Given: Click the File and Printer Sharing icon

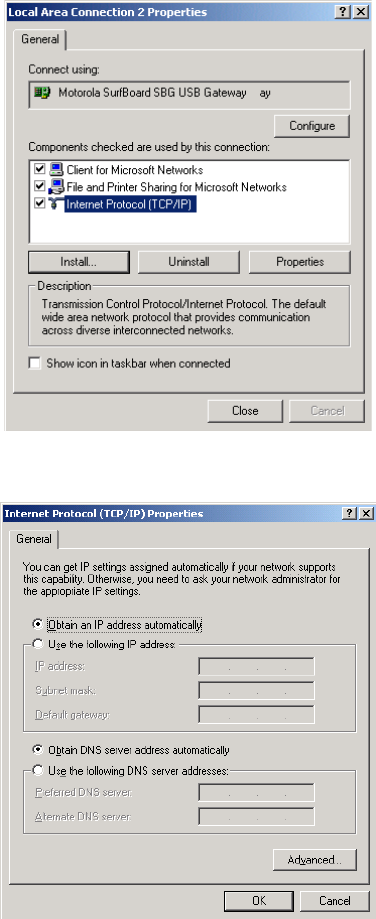Looking at the screenshot, I should (56, 187).
